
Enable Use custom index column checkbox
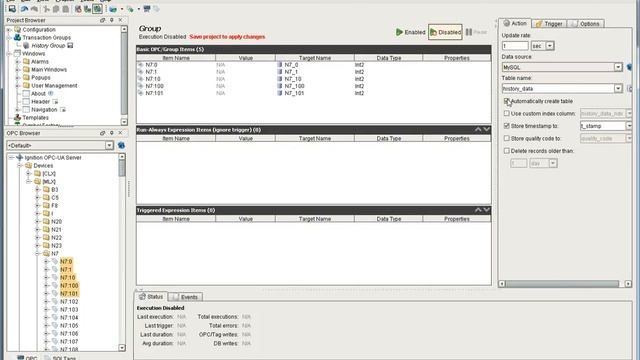coord(507,113)
